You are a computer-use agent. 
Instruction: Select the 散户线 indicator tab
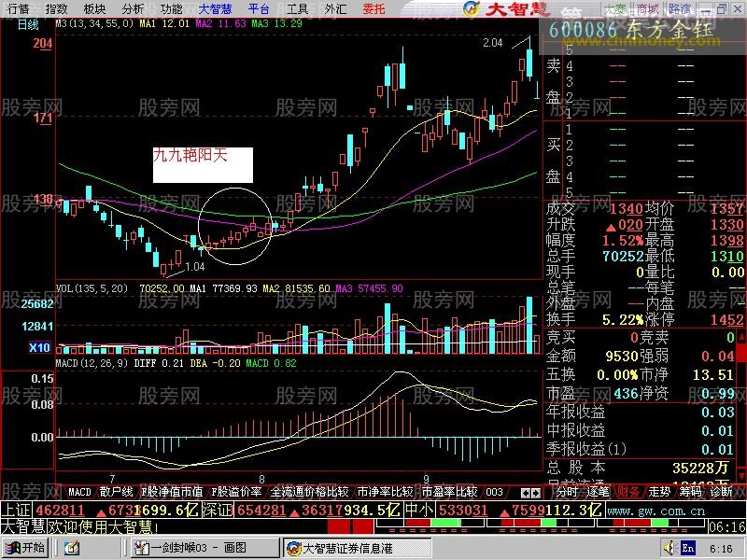click(116, 492)
